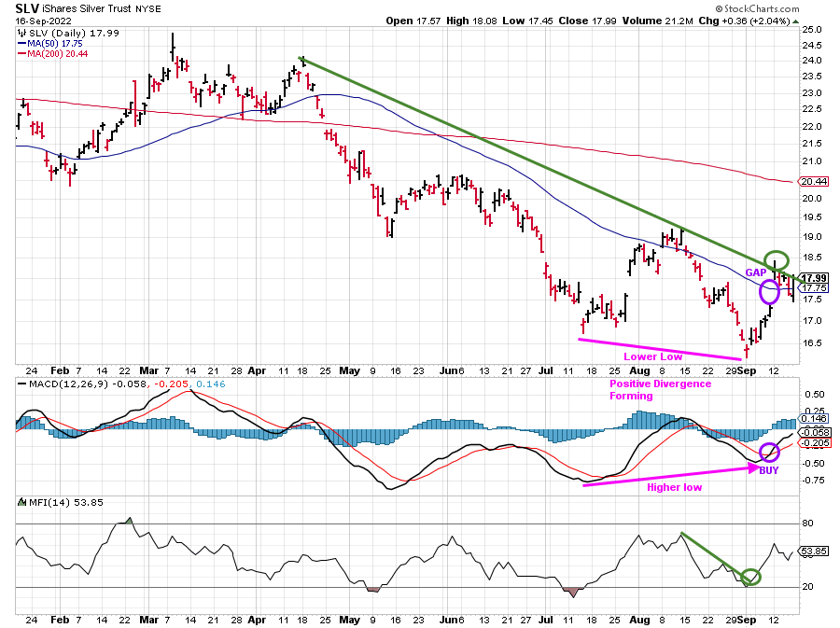Click the blue 0.146 histogram value in MACD legend
Image resolution: width=840 pixels, height=628 pixels.
click(211, 384)
